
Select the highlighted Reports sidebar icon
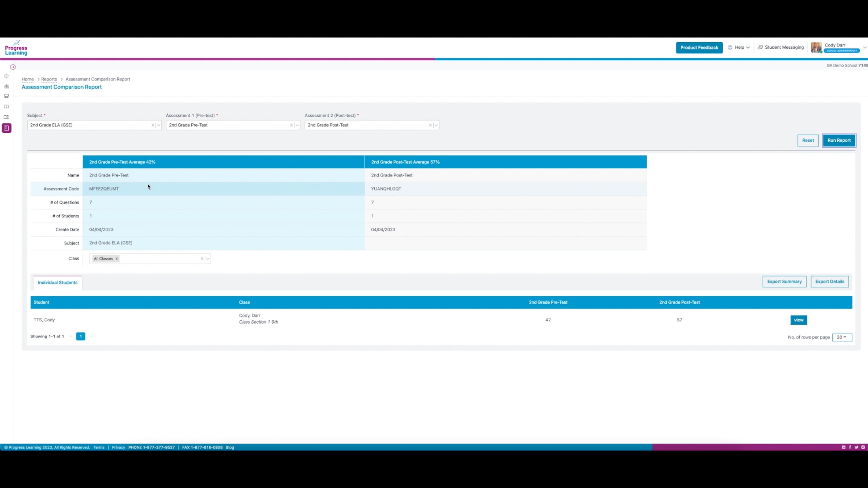click(x=7, y=128)
